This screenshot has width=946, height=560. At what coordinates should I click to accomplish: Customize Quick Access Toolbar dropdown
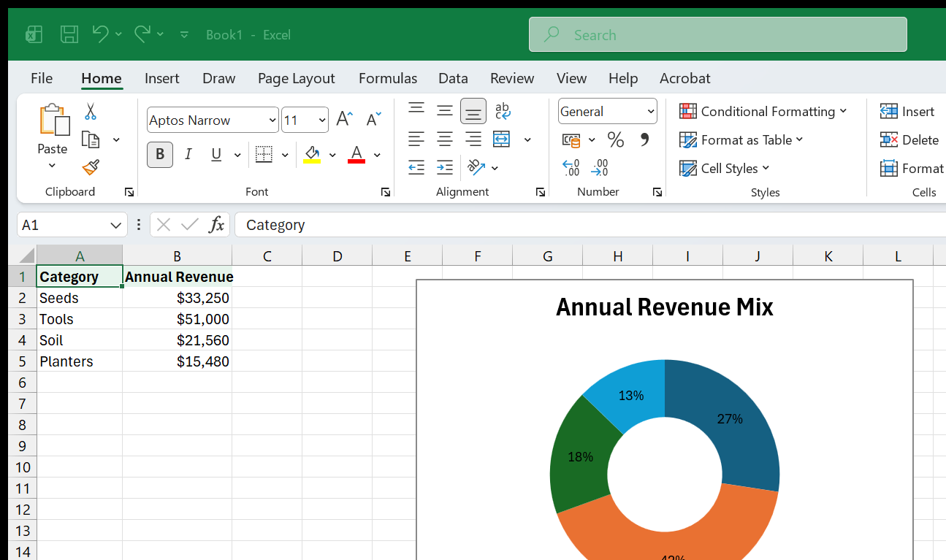tap(184, 34)
